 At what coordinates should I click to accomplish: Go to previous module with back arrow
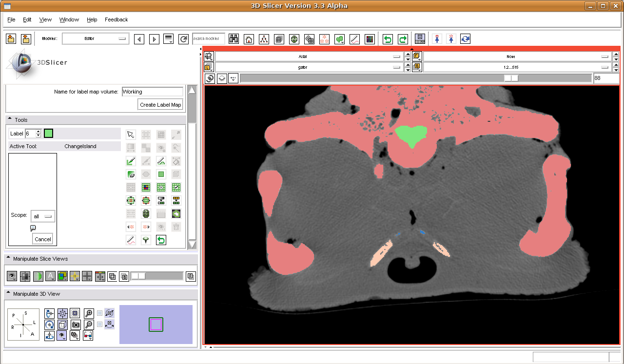pos(139,39)
